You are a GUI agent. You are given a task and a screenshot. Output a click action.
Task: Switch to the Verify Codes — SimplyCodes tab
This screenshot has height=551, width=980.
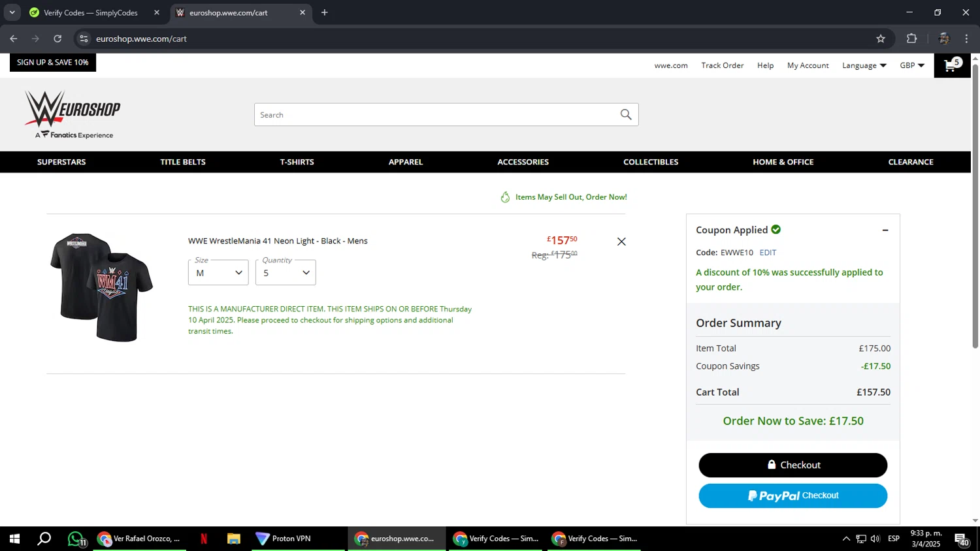coord(90,12)
